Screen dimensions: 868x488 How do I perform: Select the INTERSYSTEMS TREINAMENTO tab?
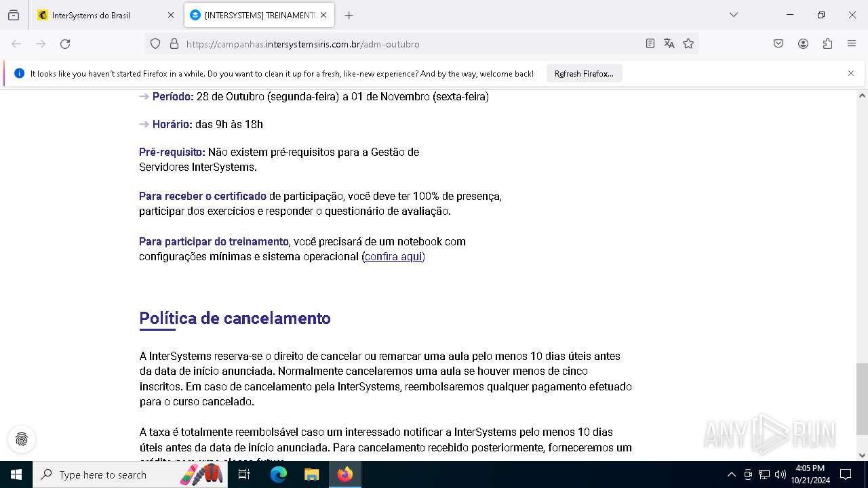[x=260, y=15]
